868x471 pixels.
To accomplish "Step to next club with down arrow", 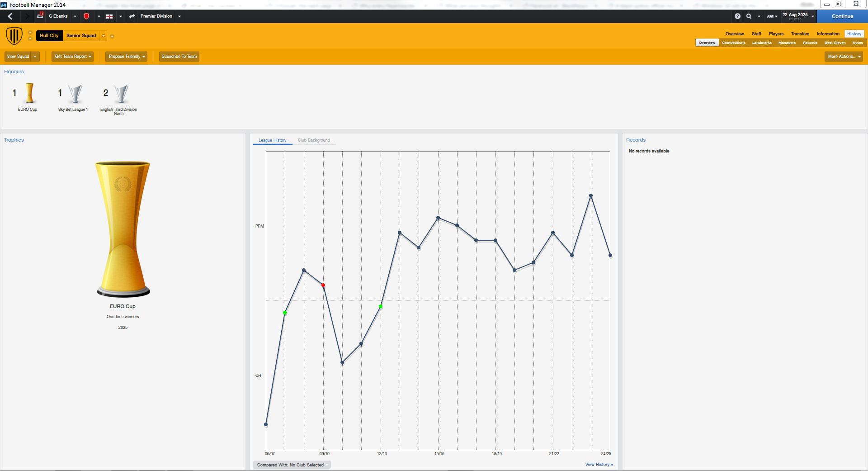I will (x=30, y=39).
